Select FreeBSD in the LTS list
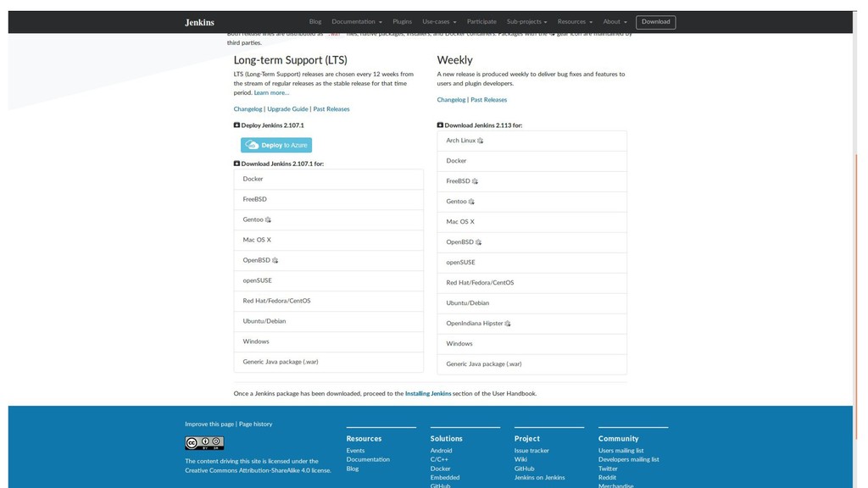Screen dimensions: 868x488 tap(328, 199)
